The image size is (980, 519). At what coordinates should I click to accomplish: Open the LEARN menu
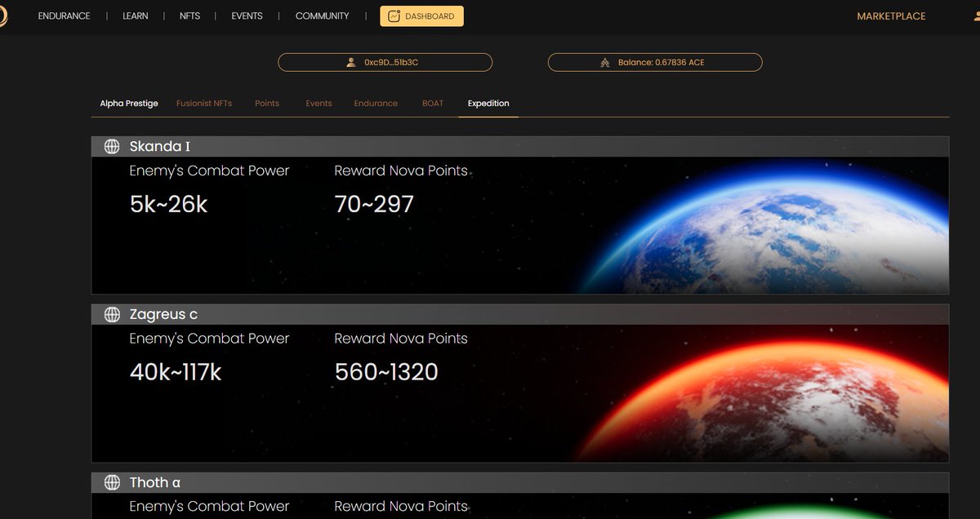click(136, 16)
